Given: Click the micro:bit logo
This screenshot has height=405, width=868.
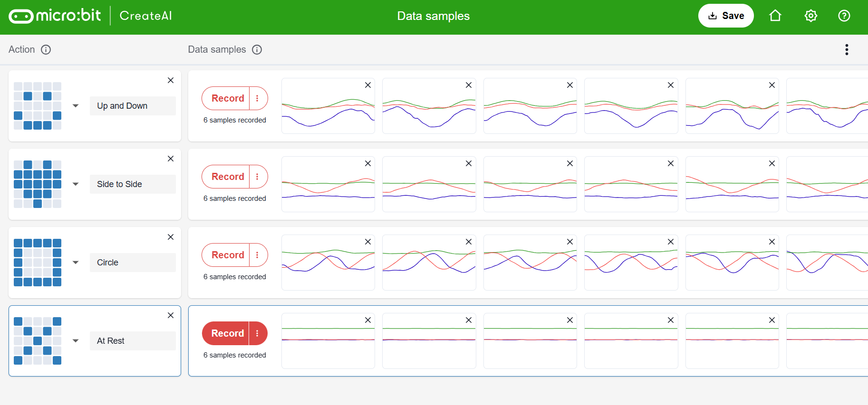Looking at the screenshot, I should 55,16.
